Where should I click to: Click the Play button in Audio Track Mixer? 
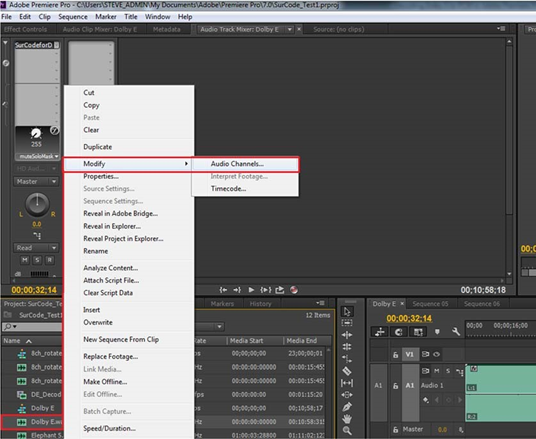(251, 290)
